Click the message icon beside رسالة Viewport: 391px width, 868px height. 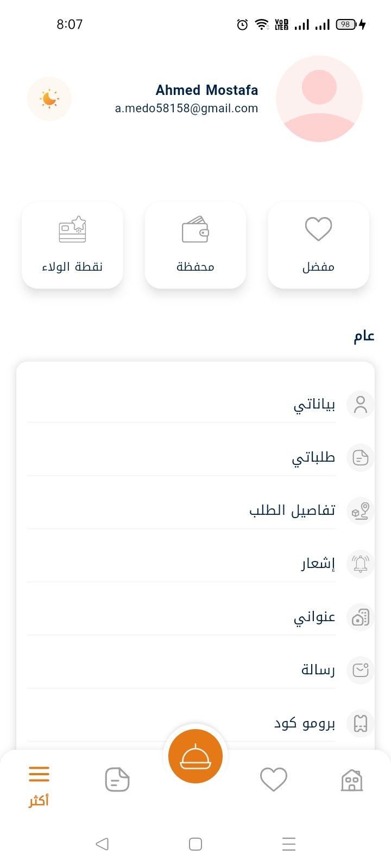click(361, 671)
